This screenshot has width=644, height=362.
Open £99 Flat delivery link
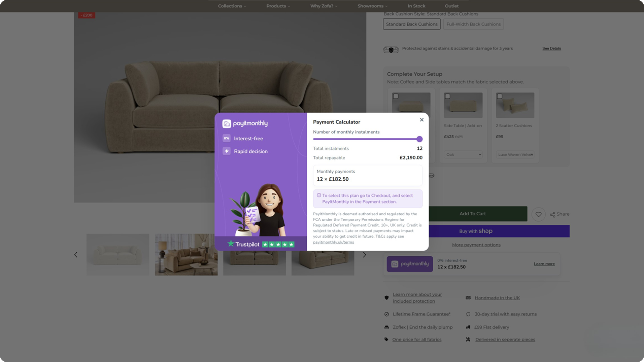click(x=492, y=327)
